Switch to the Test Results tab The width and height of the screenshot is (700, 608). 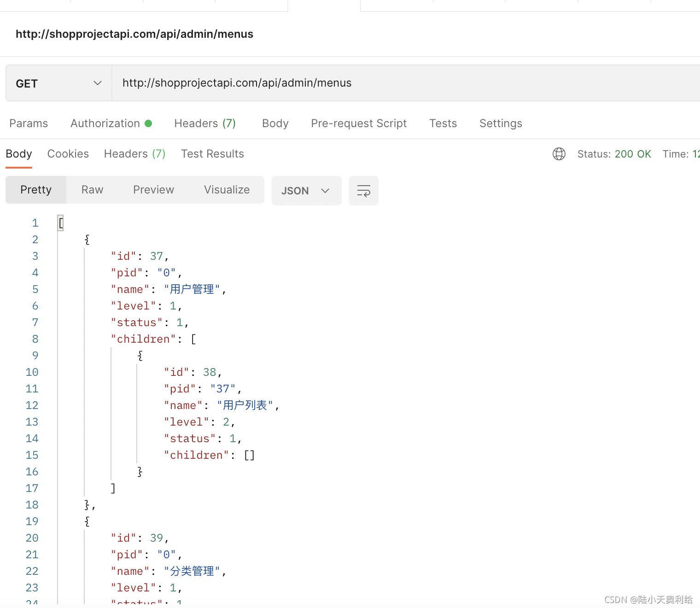pyautogui.click(x=212, y=154)
